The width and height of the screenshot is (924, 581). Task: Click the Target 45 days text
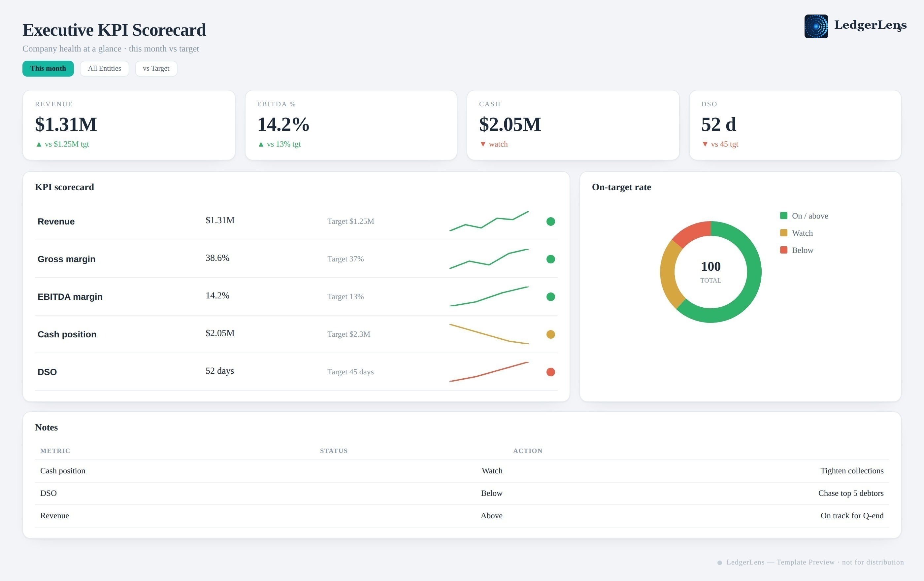point(350,372)
